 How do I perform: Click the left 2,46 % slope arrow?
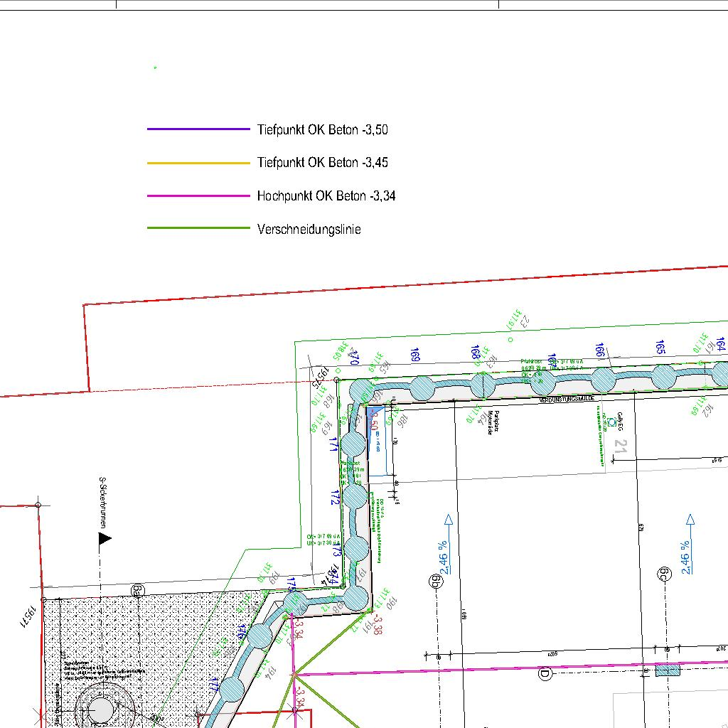tap(448, 545)
